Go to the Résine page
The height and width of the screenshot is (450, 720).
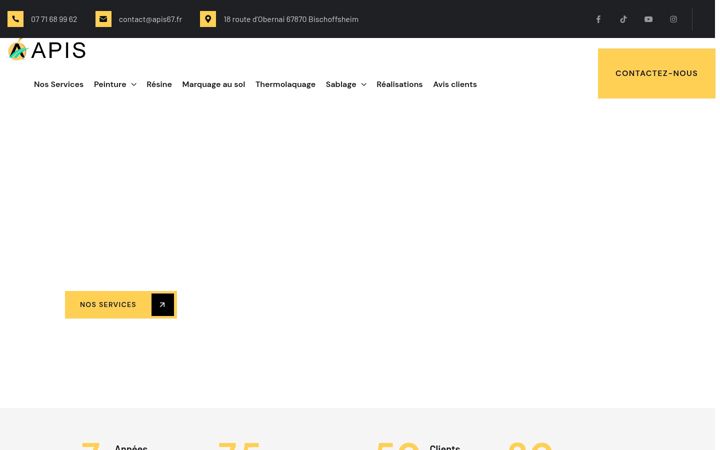click(159, 84)
